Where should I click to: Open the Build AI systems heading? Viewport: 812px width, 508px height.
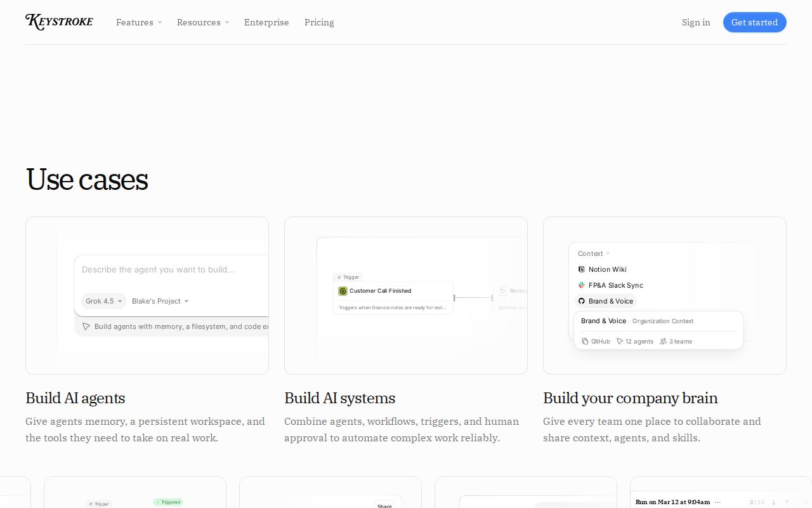pyautogui.click(x=340, y=398)
